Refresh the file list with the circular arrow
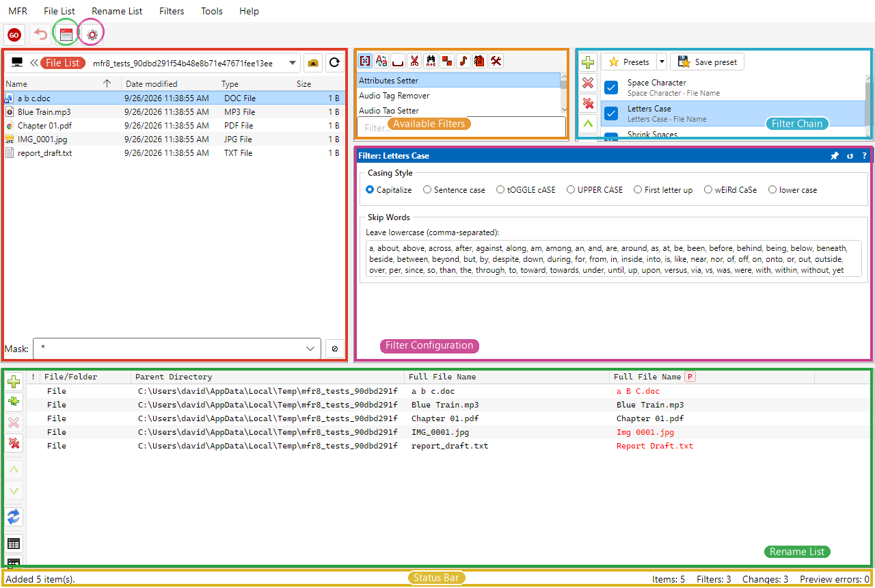Image resolution: width=875 pixels, height=588 pixels. 334,63
